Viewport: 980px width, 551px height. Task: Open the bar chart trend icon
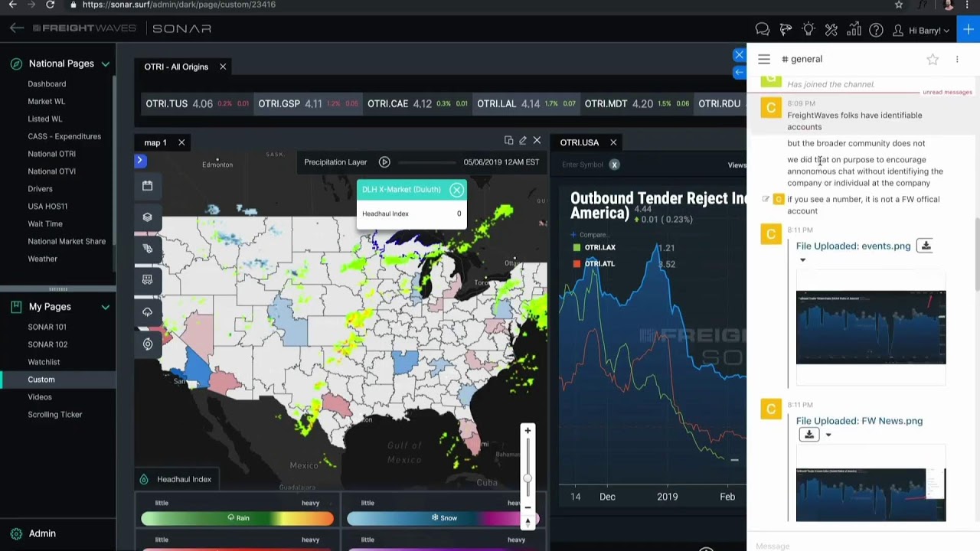(x=854, y=30)
